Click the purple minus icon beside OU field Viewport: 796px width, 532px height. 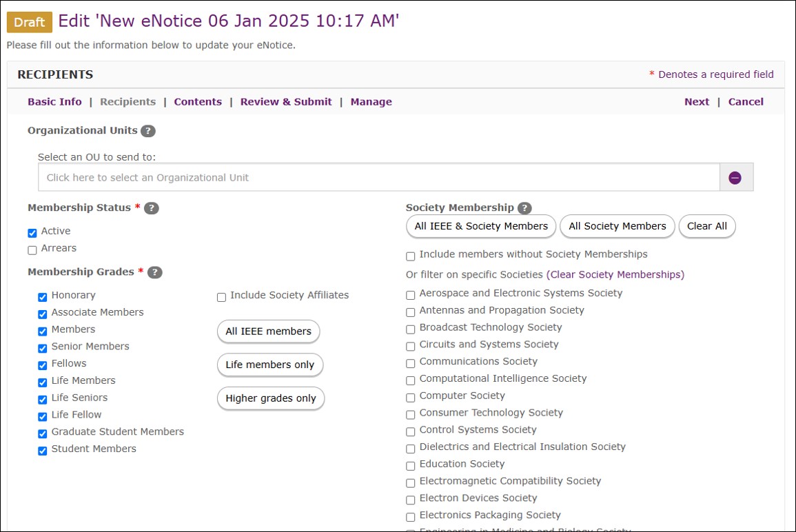pyautogui.click(x=735, y=178)
